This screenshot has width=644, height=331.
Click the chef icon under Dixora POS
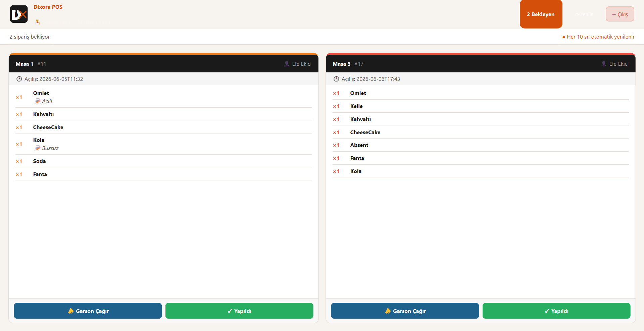pyautogui.click(x=38, y=22)
